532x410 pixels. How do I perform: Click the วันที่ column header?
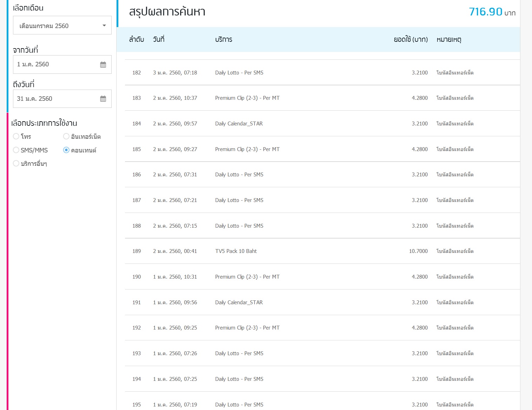(x=159, y=39)
